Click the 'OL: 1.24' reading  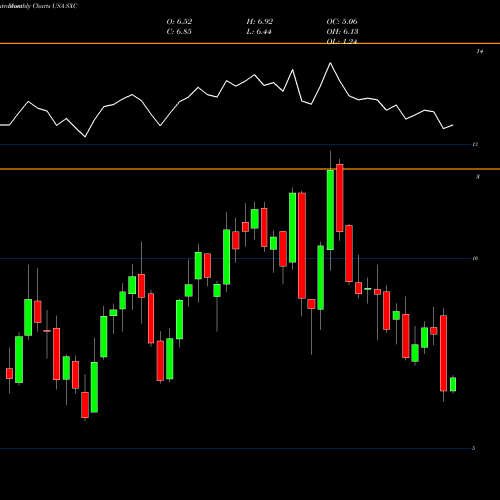(x=342, y=41)
